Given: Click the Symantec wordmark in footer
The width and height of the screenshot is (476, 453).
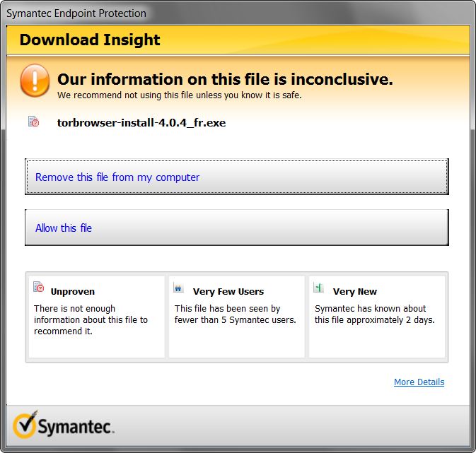Looking at the screenshot, I should click(75, 428).
